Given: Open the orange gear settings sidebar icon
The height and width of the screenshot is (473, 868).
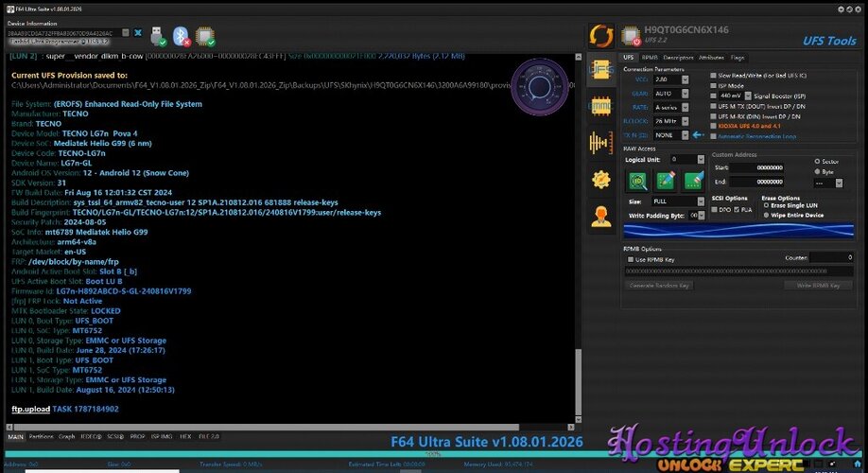Looking at the screenshot, I should click(601, 180).
